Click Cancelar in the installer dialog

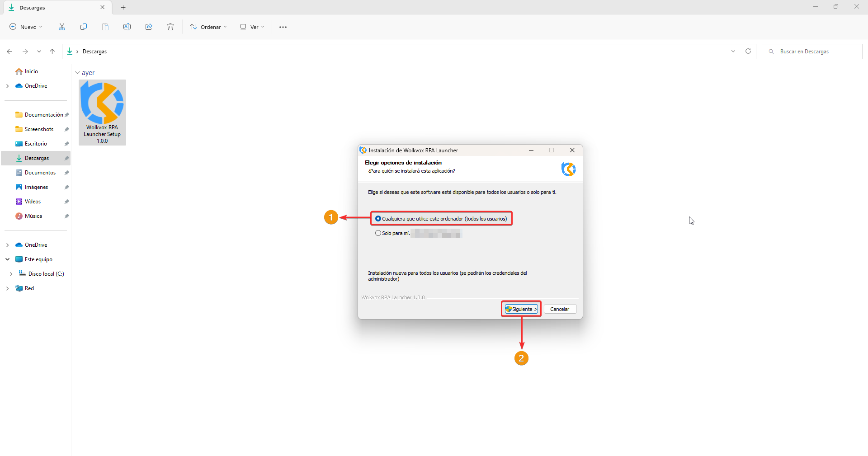(560, 309)
